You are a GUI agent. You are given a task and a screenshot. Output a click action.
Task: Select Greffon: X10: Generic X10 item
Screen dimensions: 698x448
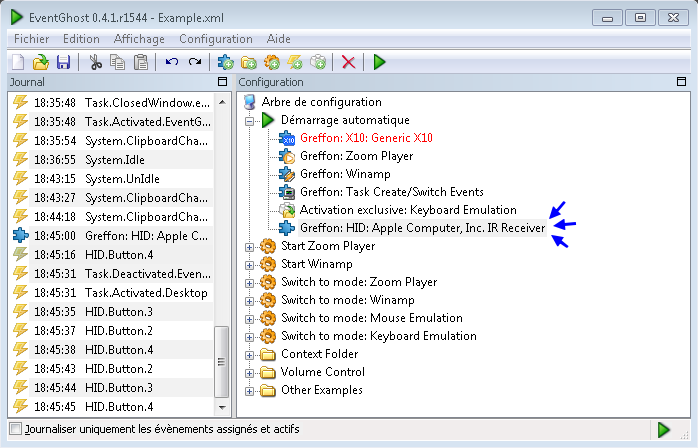(366, 138)
